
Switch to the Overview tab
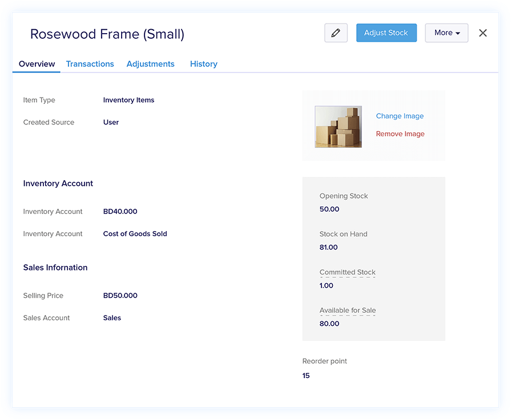(37, 64)
